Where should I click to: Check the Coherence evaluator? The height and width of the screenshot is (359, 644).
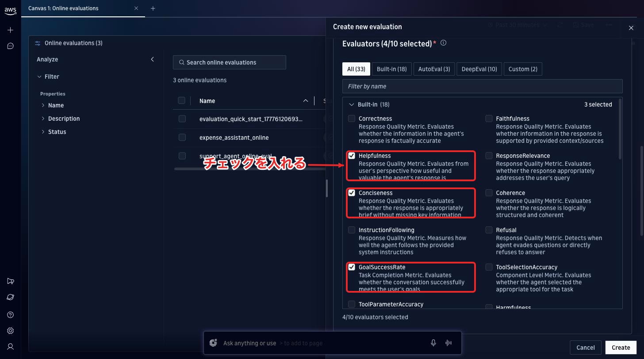pyautogui.click(x=489, y=193)
